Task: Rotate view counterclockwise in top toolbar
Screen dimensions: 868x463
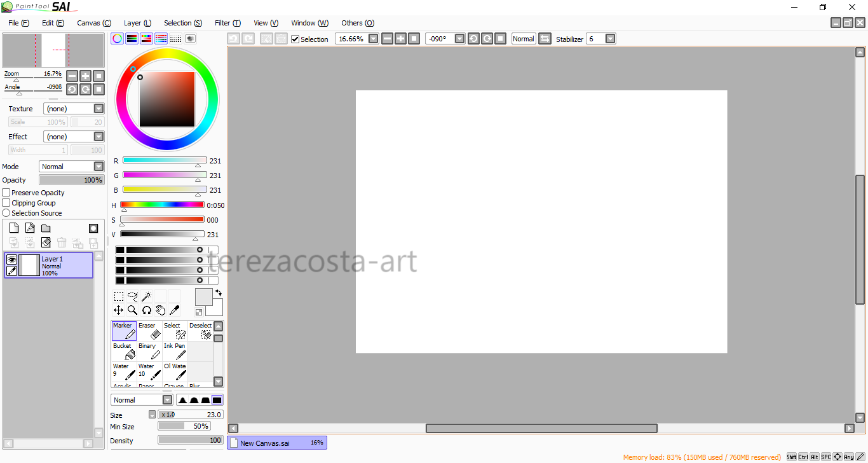Action: [473, 39]
